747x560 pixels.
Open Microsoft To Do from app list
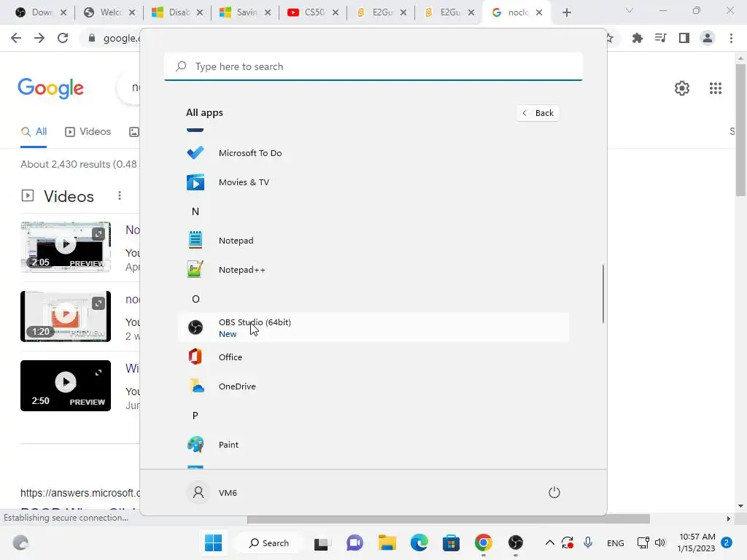click(x=373, y=153)
